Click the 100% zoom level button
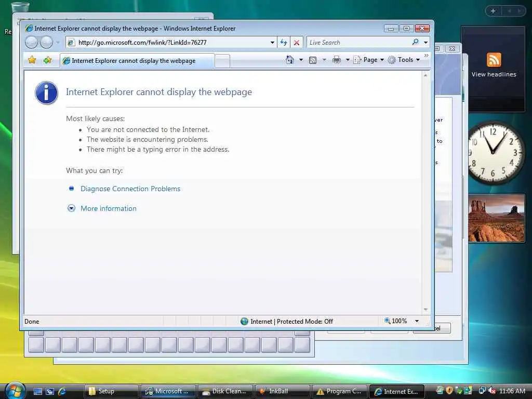 click(x=395, y=321)
